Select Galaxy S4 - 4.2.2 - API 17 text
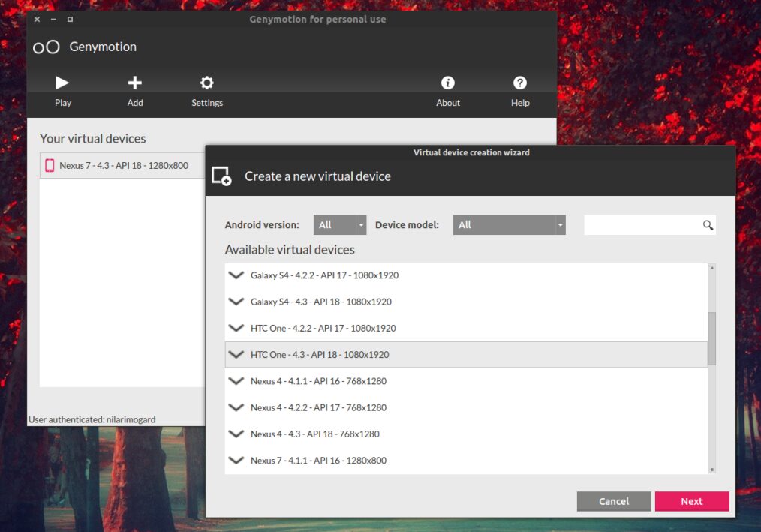This screenshot has width=761, height=532. click(x=324, y=275)
